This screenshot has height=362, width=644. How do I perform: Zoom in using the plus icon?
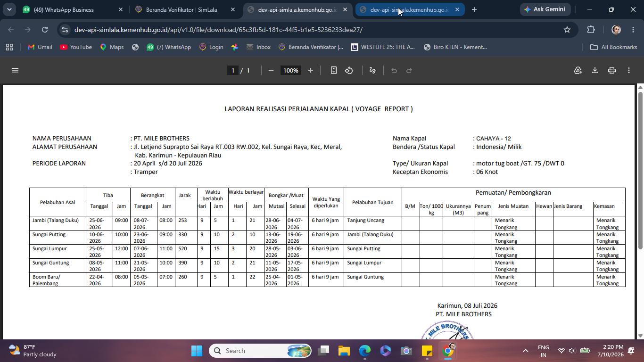(310, 70)
